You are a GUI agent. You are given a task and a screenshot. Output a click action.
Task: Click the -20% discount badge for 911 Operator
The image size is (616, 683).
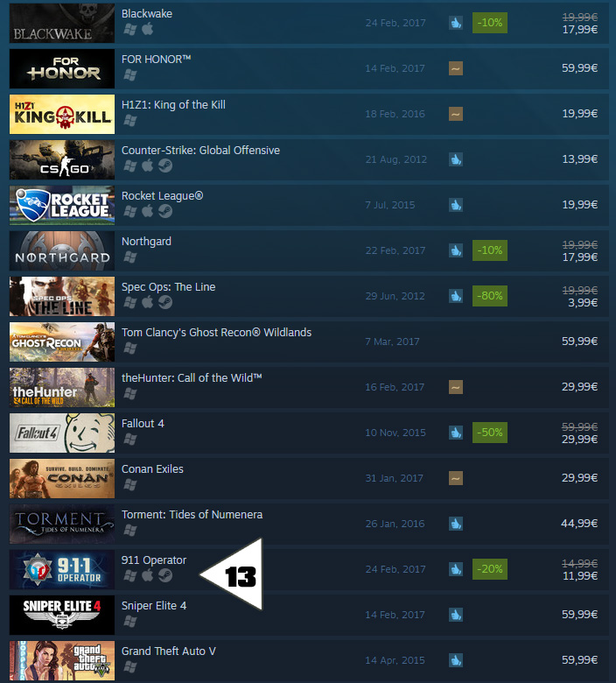click(490, 569)
